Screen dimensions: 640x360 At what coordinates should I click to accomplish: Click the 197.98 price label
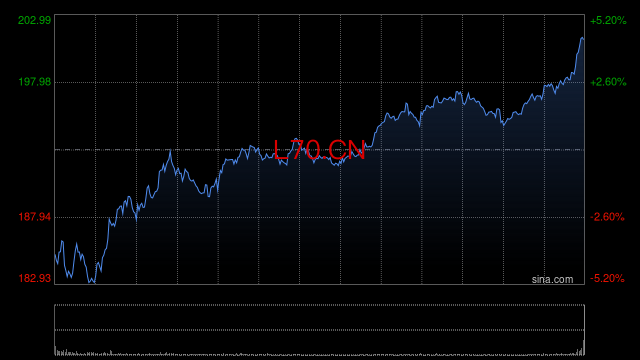(x=35, y=82)
